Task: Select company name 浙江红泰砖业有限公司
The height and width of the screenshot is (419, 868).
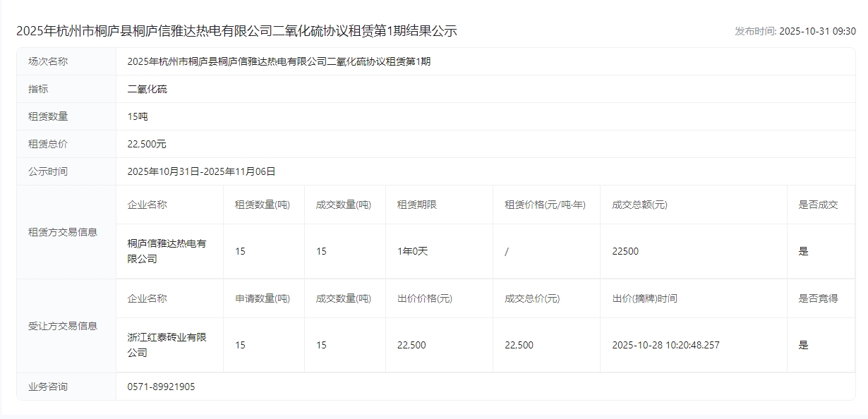Action: click(167, 345)
